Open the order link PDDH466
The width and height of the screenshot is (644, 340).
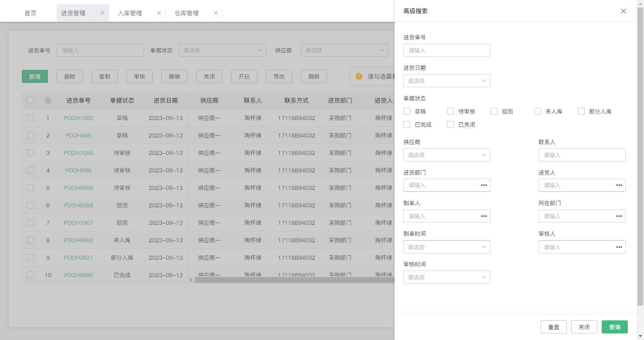pos(78,135)
